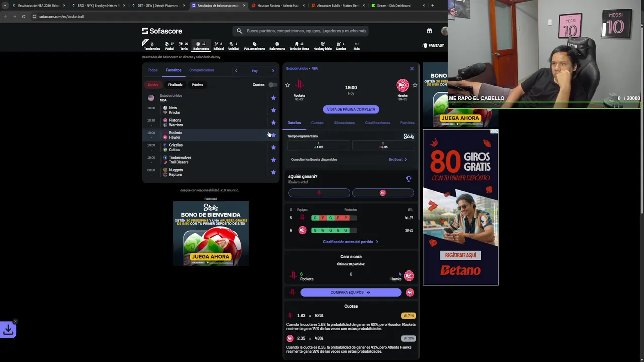Go to next day arrow
Screen dimensions: 644x362
tap(273, 70)
